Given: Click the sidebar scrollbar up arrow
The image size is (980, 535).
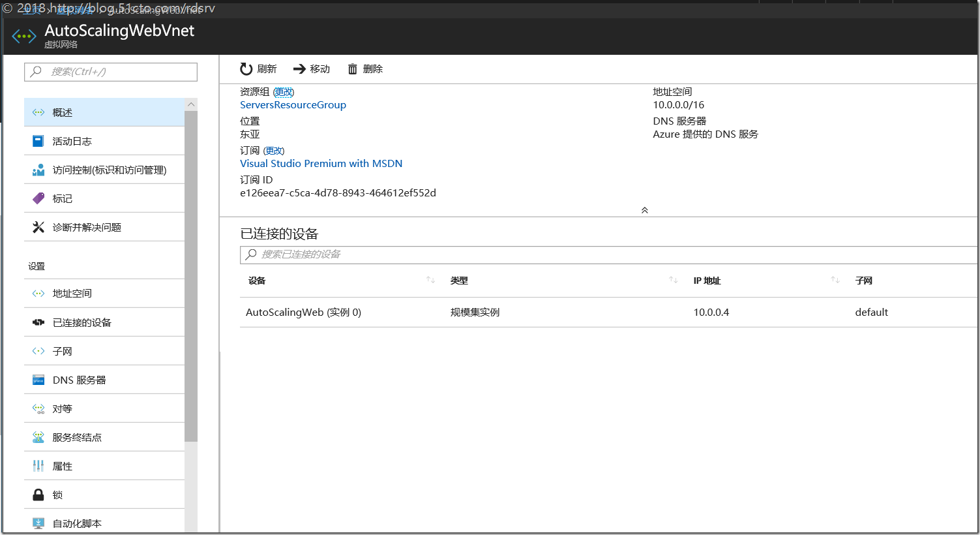Looking at the screenshot, I should pos(191,104).
